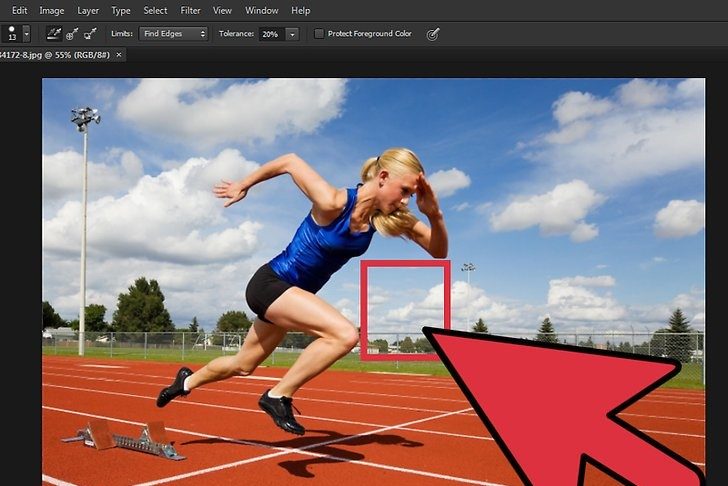Open the Select menu

[x=155, y=10]
